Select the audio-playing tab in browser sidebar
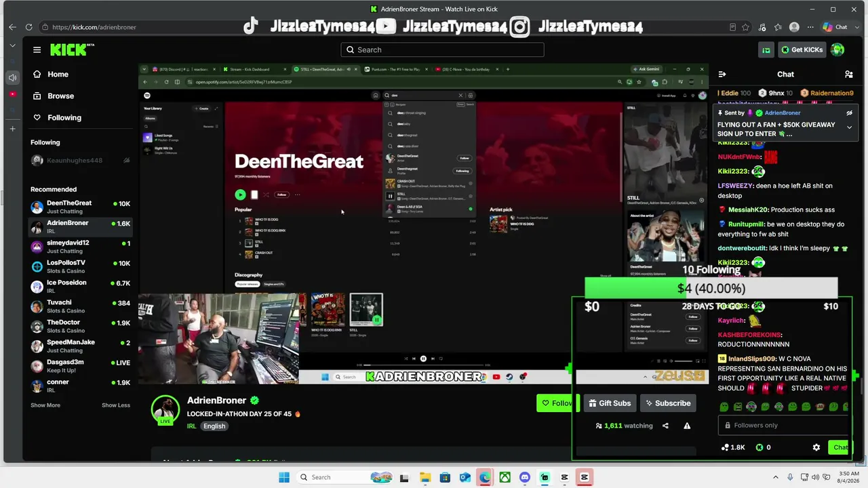The width and height of the screenshot is (868, 488). (12, 78)
